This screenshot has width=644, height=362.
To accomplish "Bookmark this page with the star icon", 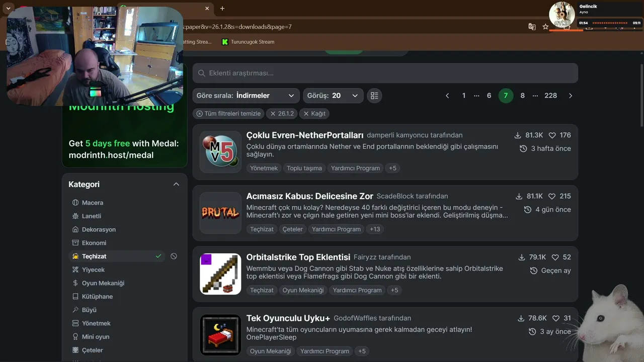I will 545,27.
